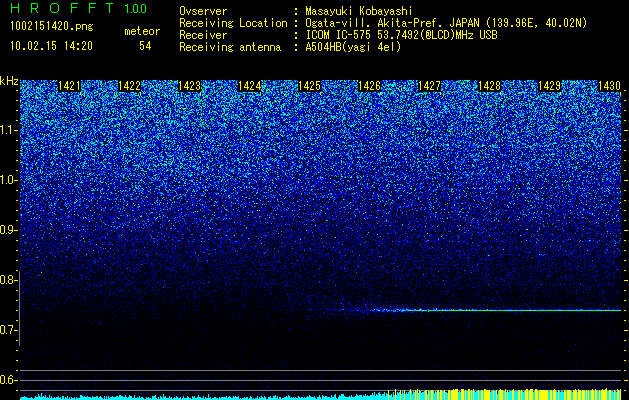Click the A504HB(yagi 4el) antenna value
629x400 pixels.
(x=353, y=47)
